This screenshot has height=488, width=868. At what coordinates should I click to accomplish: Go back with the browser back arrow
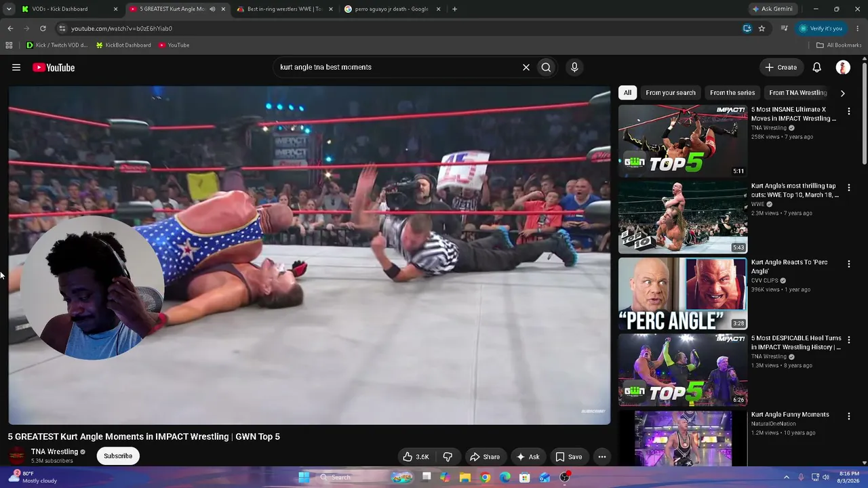point(10,28)
